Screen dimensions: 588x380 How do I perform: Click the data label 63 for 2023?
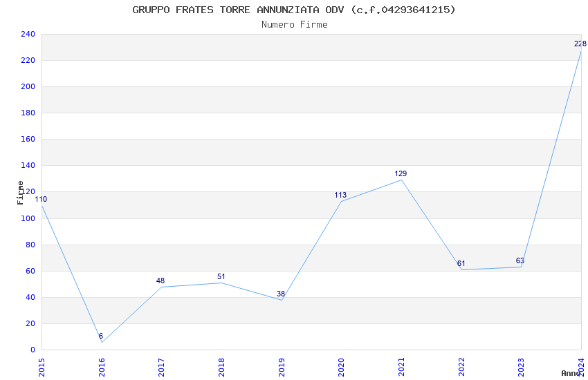(520, 261)
